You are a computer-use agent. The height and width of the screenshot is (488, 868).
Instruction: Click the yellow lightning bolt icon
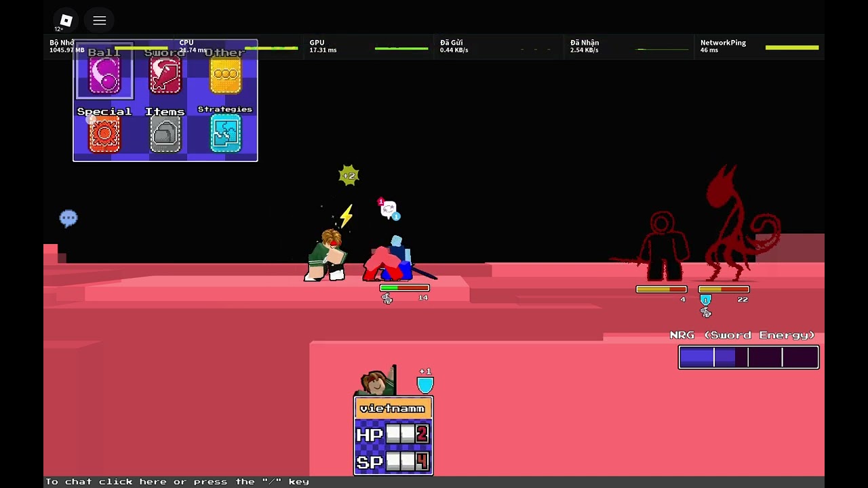tap(347, 216)
